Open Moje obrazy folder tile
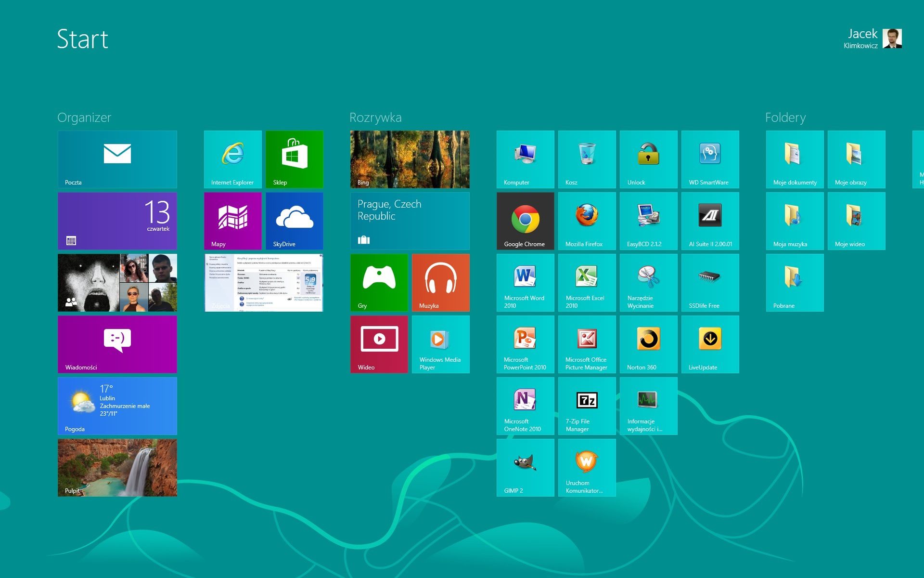 coord(857,159)
